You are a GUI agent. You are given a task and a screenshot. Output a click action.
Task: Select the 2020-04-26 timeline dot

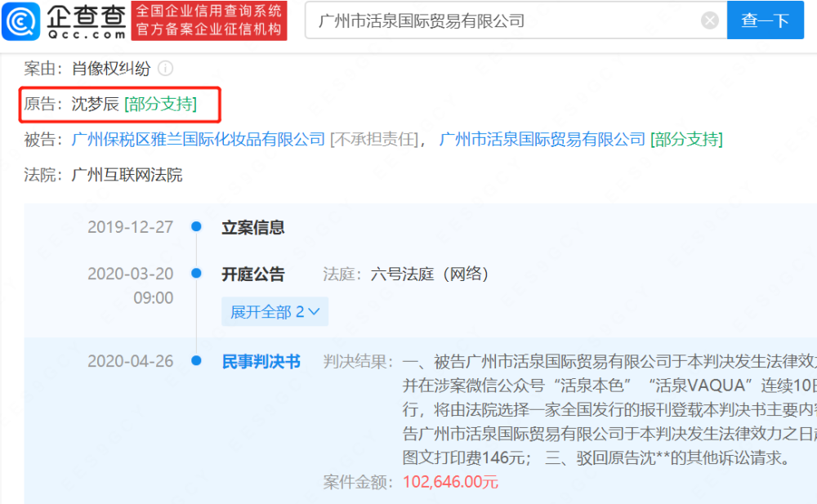point(196,360)
